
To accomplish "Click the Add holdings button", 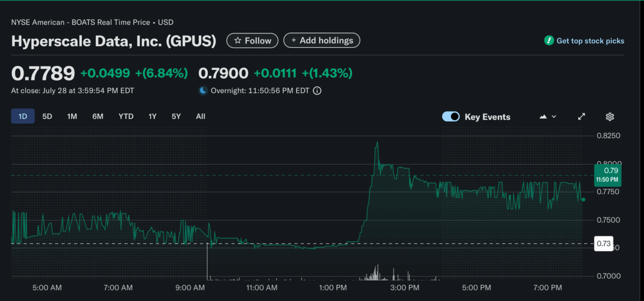I will tap(322, 40).
